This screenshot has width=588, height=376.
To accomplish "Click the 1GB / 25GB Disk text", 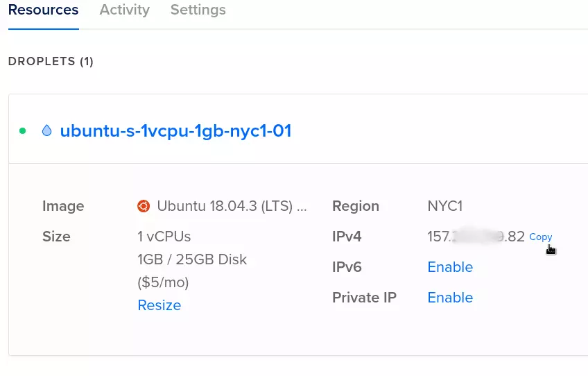I will [x=192, y=259].
